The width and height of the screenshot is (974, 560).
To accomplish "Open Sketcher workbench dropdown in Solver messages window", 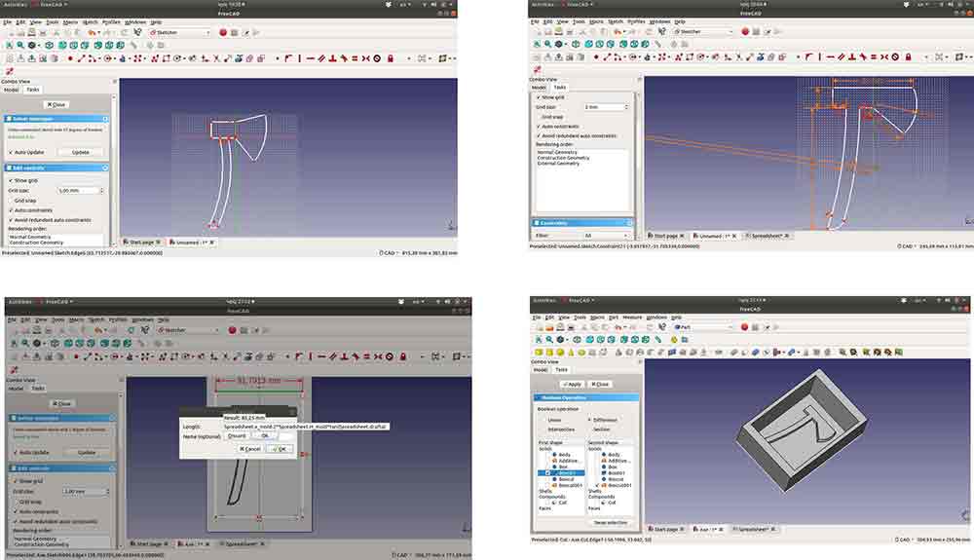I will 179,32.
